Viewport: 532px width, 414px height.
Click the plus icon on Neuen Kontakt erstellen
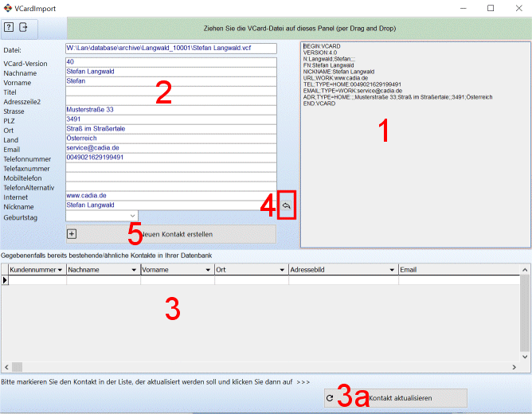point(72,234)
